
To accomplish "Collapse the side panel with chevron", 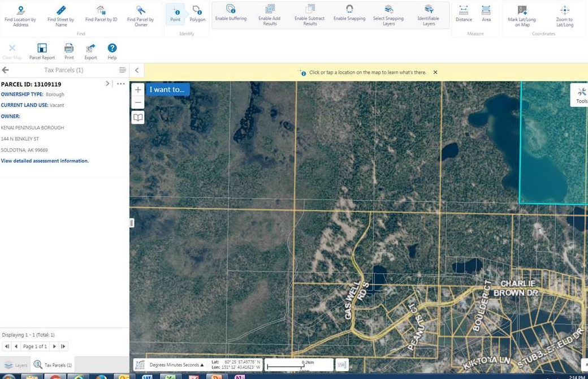I will [137, 70].
